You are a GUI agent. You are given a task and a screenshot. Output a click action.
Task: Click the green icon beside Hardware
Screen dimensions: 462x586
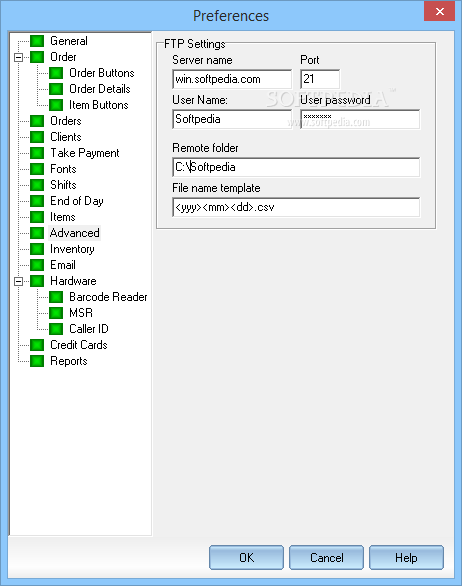pyautogui.click(x=37, y=281)
